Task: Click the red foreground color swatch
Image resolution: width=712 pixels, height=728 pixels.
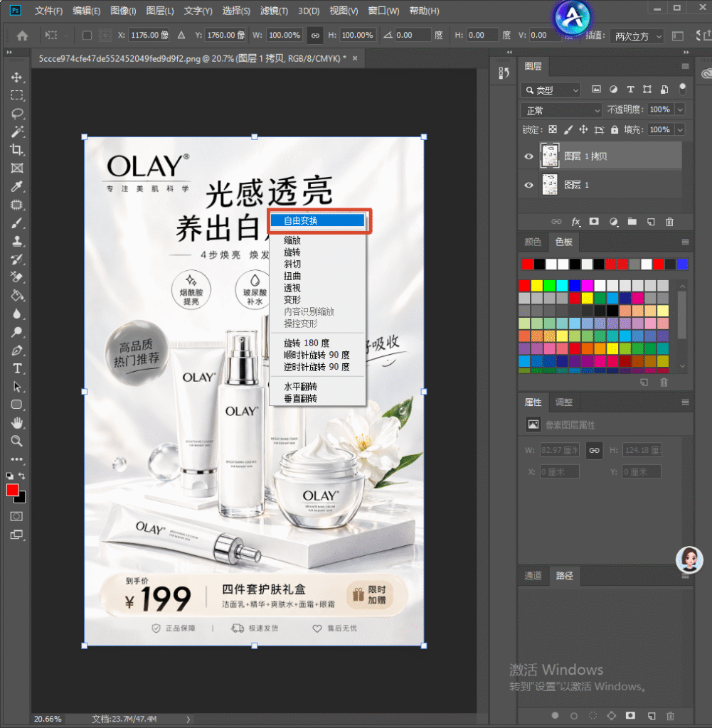Action: [x=13, y=491]
